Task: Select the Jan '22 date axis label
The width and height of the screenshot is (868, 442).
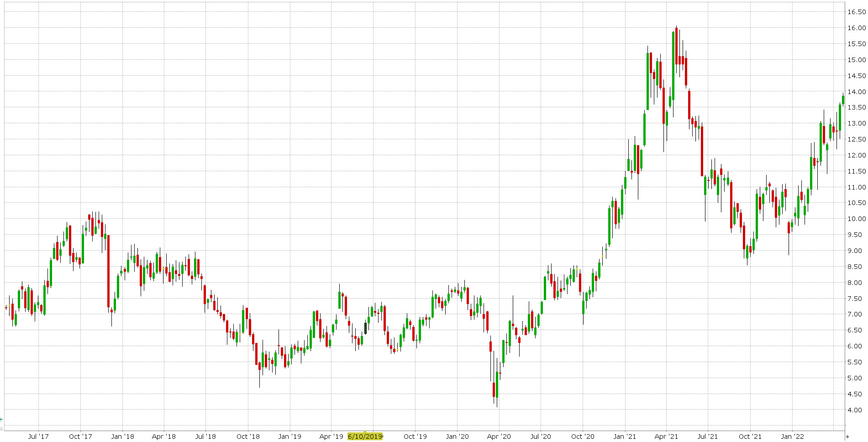Action: click(792, 436)
